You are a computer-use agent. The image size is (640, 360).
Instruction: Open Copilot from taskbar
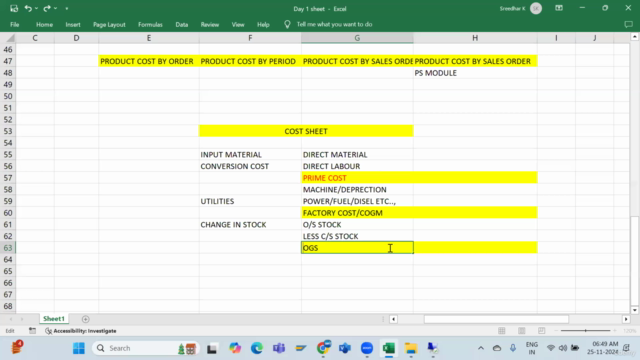[235, 348]
